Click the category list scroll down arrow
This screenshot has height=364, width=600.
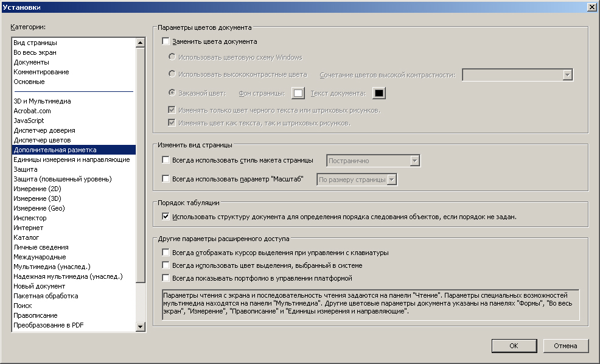pyautogui.click(x=141, y=326)
